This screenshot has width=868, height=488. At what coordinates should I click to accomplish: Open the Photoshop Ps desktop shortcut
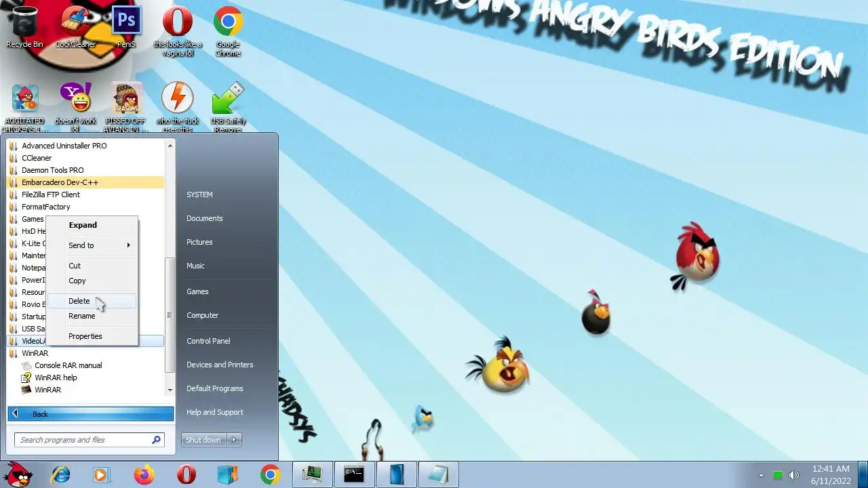(126, 27)
